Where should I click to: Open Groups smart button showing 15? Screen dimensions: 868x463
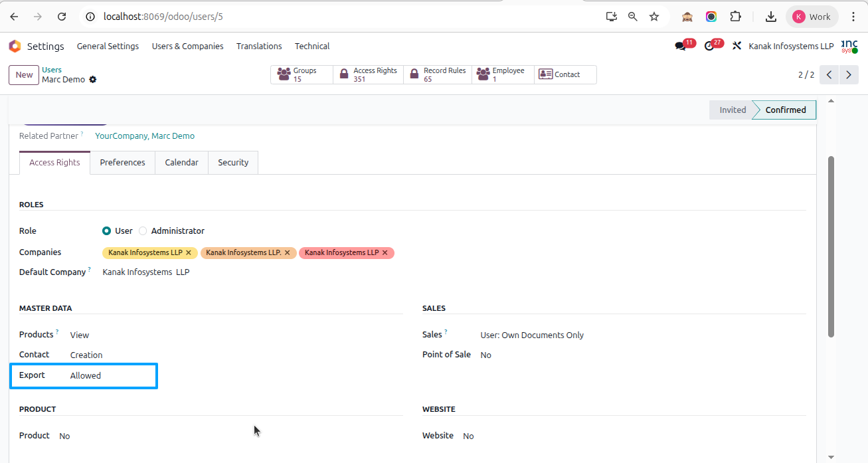tap(302, 74)
